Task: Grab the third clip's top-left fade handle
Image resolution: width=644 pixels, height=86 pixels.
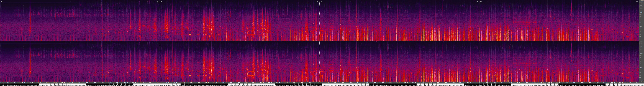Action: pos(321,2)
